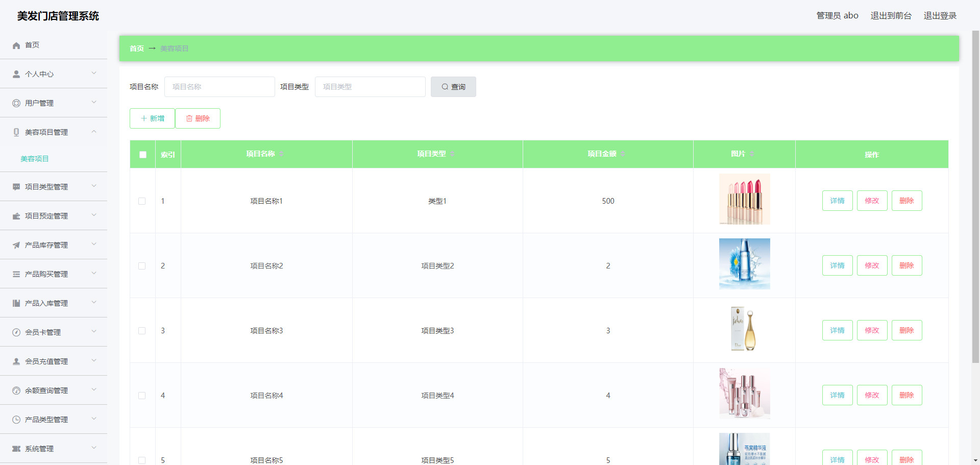
Task: Open the 余额查询管理 menu item
Action: pos(54,390)
